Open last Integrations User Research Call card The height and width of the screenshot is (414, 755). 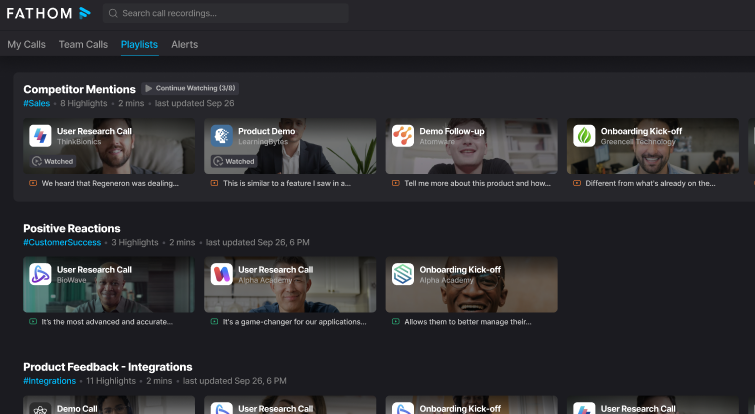click(x=653, y=405)
